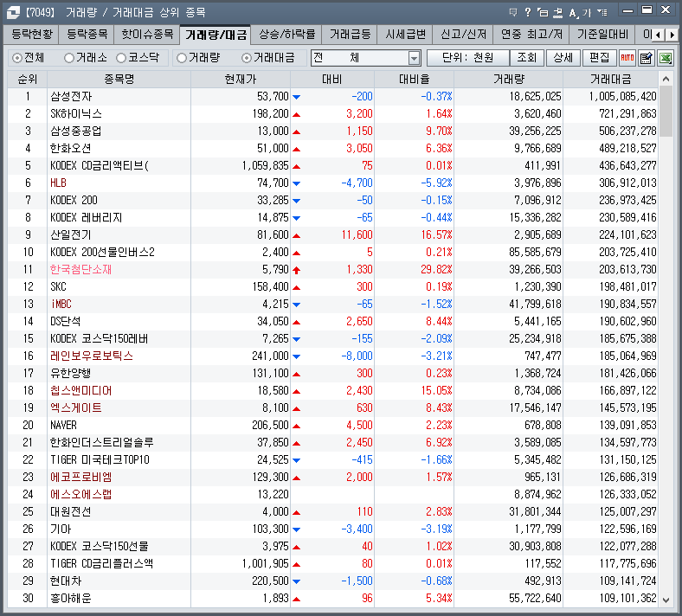Export table to Excel icon
The width and height of the screenshot is (682, 616).
click(x=666, y=57)
